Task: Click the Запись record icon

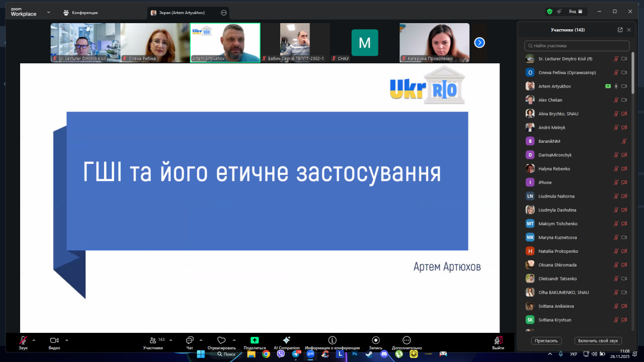Action: pyautogui.click(x=375, y=340)
